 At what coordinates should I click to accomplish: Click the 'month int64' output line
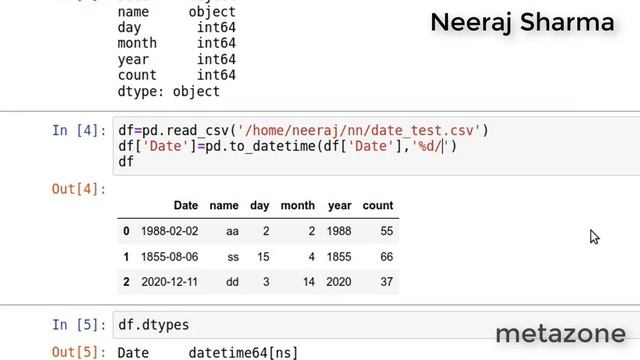(176, 43)
